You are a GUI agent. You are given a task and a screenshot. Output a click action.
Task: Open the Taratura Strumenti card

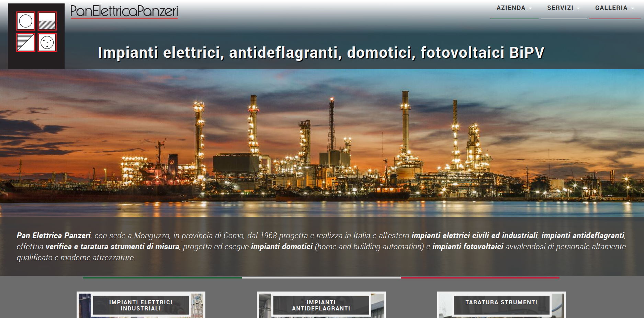point(501,303)
